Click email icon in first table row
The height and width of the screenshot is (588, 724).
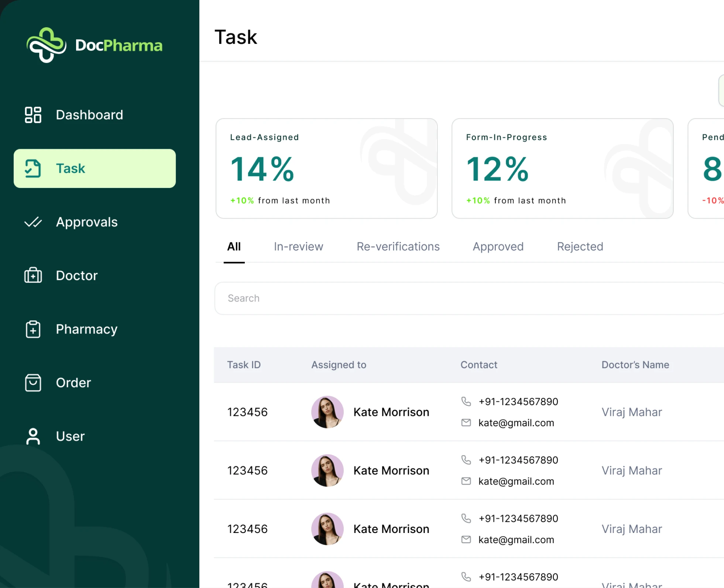(x=466, y=423)
